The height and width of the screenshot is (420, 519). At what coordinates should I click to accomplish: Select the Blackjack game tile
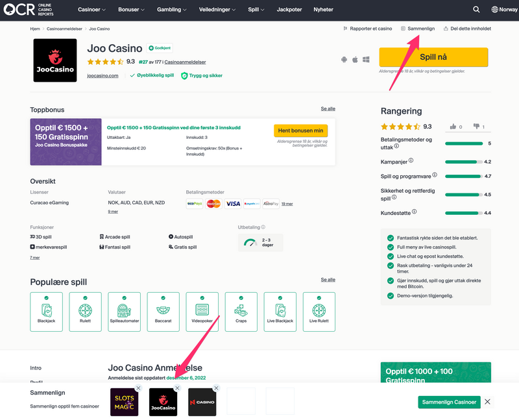click(x=46, y=312)
